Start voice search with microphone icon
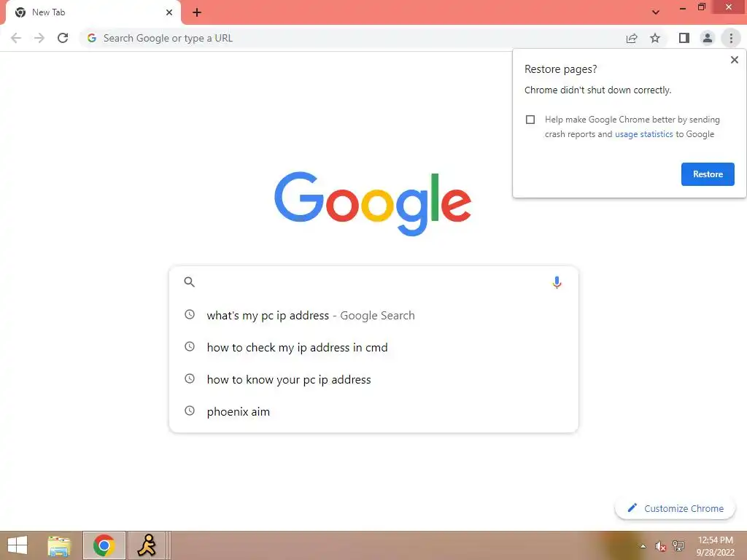Screen dimensions: 747x560 557,282
